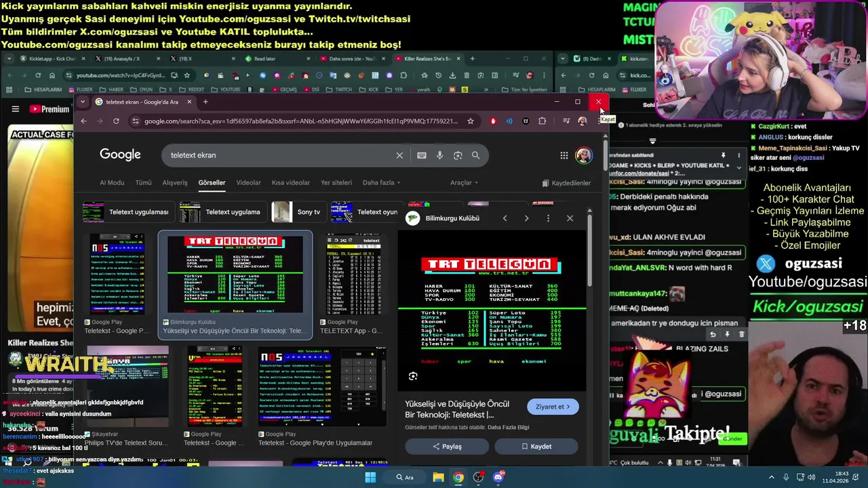The width and height of the screenshot is (868, 488).
Task: Open the Daha Fazla Bilgi link
Action: (509, 428)
